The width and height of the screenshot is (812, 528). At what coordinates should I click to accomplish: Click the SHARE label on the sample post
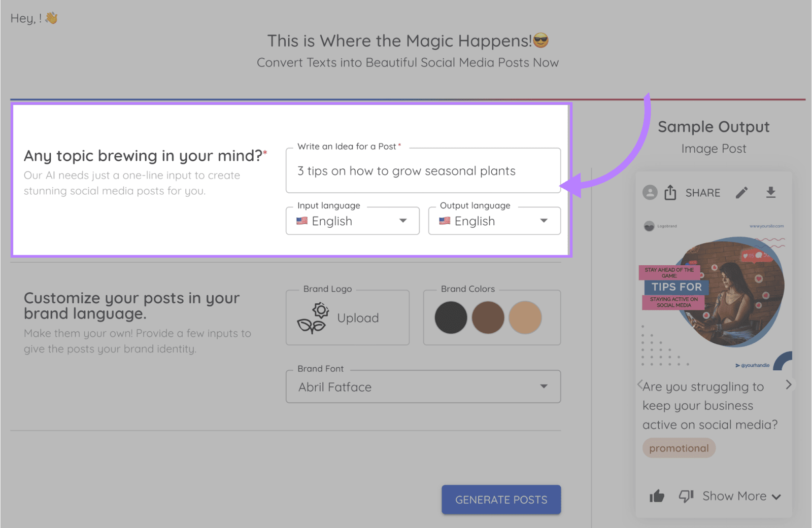(x=703, y=193)
